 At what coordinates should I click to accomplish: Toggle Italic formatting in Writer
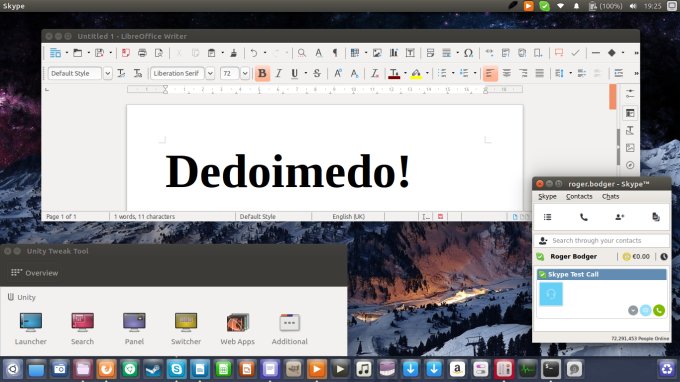pos(278,73)
